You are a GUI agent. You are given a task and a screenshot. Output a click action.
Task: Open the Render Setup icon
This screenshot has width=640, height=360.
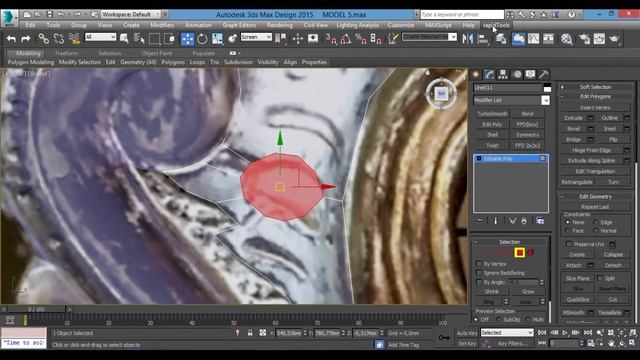(584, 39)
